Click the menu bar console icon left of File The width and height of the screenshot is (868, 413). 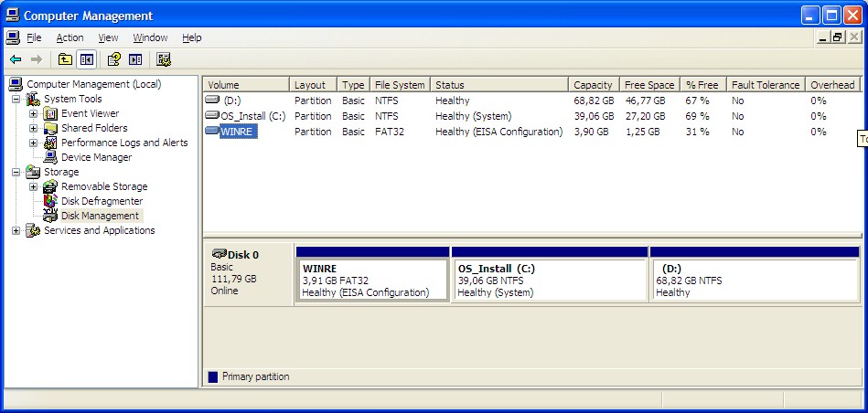pos(12,37)
